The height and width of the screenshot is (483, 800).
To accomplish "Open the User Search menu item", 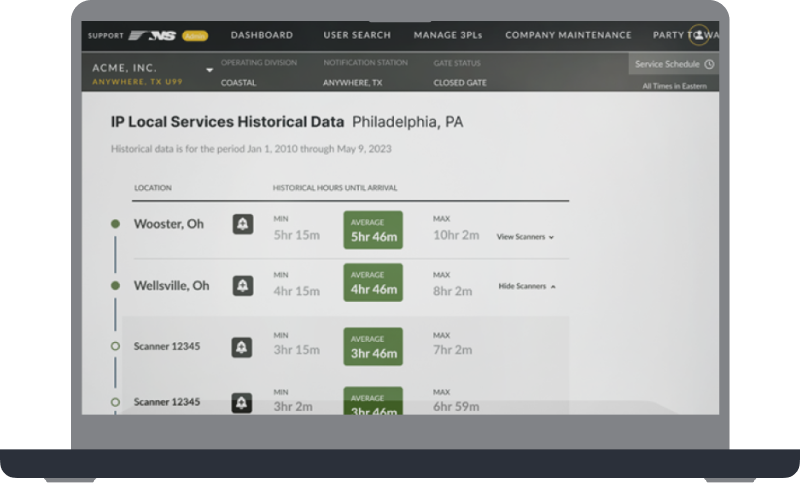I will click(357, 35).
